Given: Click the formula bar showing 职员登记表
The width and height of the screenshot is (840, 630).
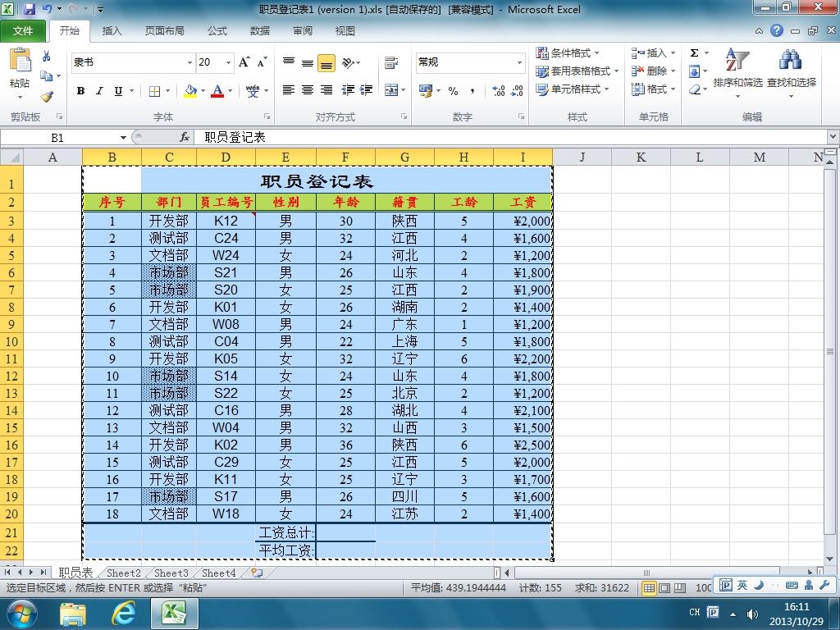Looking at the screenshot, I should [512, 138].
